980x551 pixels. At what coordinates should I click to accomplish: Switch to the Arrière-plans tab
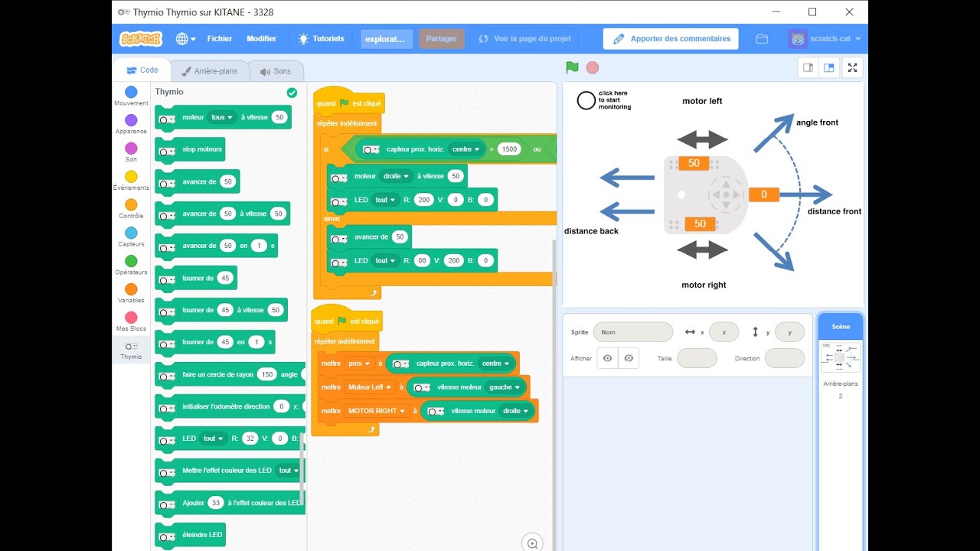[x=210, y=71]
